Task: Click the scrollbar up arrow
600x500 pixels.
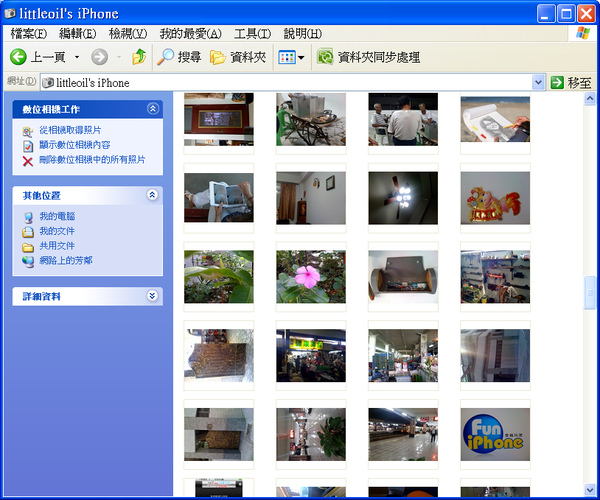Action: pyautogui.click(x=590, y=99)
